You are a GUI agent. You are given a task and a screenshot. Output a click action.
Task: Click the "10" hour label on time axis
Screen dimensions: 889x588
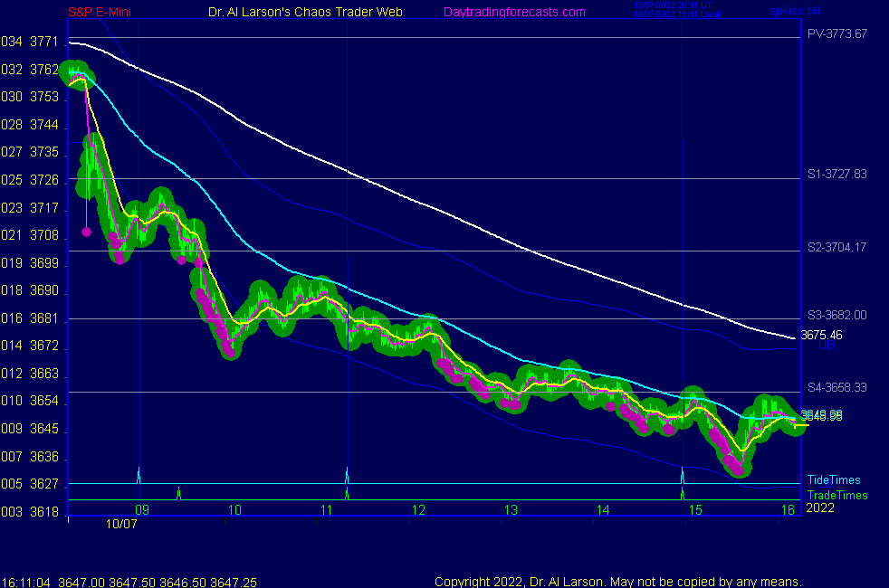(234, 510)
